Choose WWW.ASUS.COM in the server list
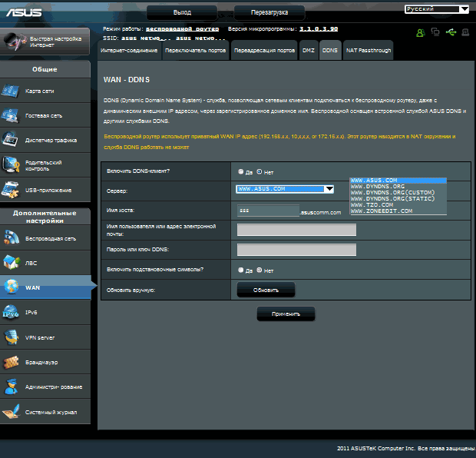The width and height of the screenshot is (476, 458). tap(398, 181)
